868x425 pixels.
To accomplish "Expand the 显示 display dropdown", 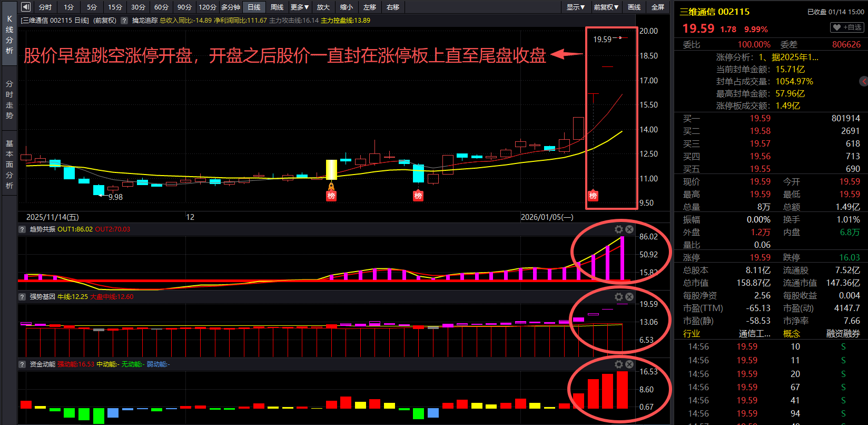I will point(576,7).
